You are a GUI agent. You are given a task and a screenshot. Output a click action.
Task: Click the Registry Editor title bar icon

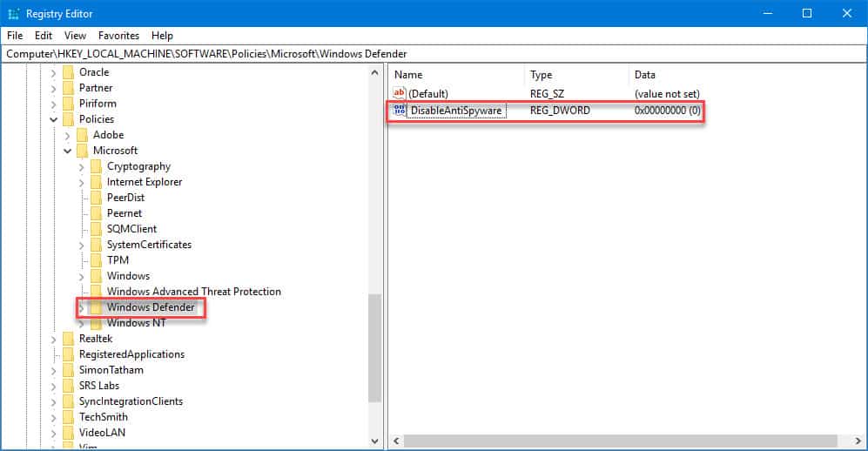coord(13,13)
